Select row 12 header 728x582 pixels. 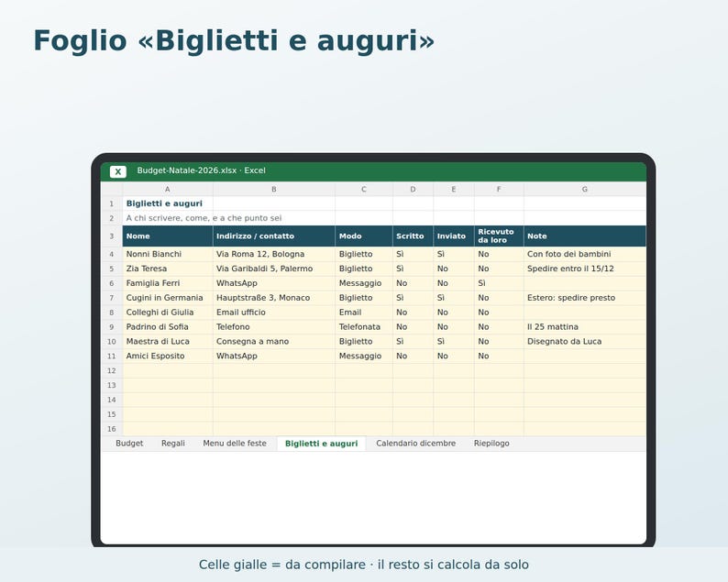[112, 370]
